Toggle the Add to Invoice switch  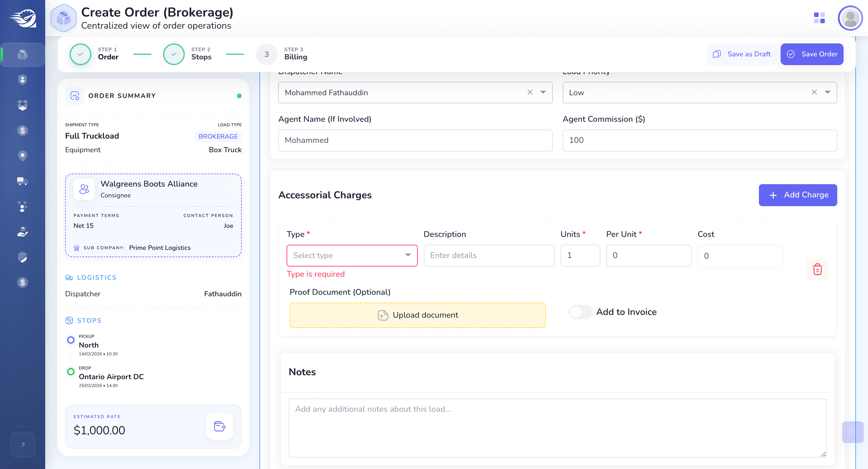point(580,312)
